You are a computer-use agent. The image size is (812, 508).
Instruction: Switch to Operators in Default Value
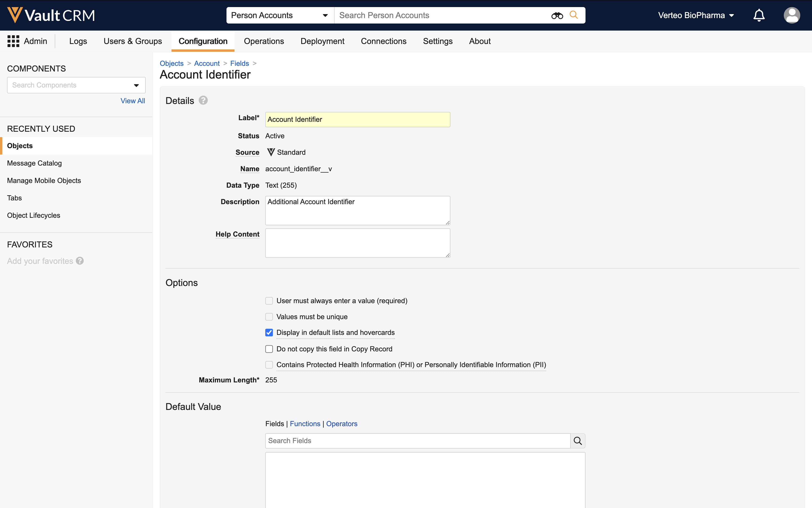pos(342,424)
